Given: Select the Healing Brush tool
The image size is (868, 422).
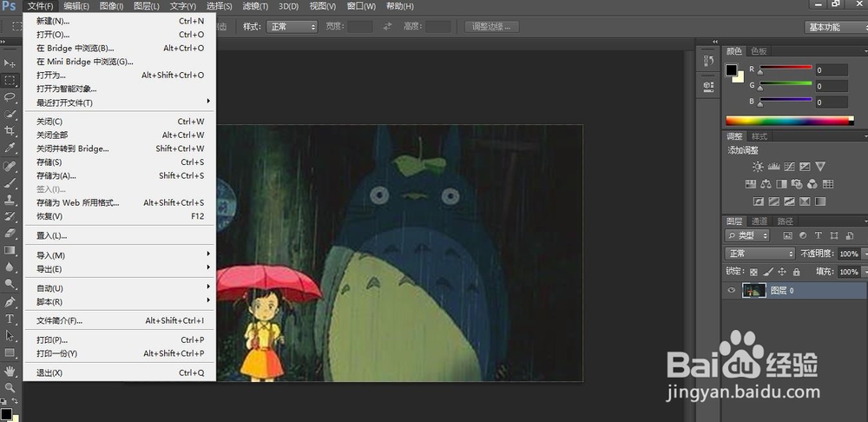Looking at the screenshot, I should click(x=10, y=166).
